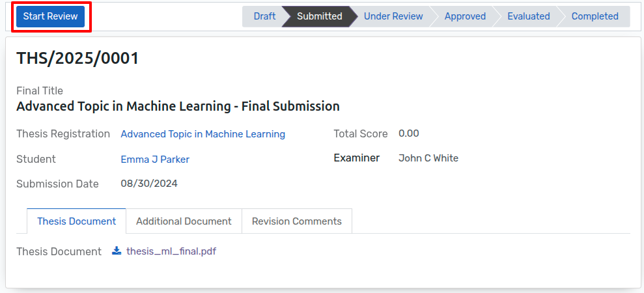Click the Total Score value 0.00
644x293 pixels.
[x=409, y=133]
